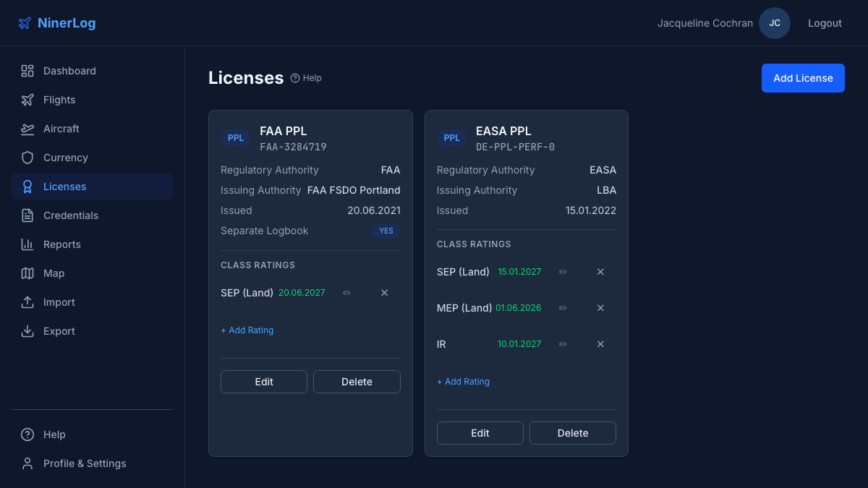This screenshot has height=488, width=868.
Task: Edit the MEP (Land) rating pencil
Action: click(563, 308)
